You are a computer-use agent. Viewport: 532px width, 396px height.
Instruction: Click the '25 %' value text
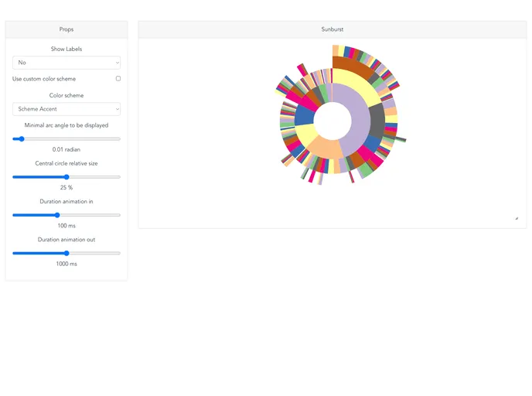tap(66, 187)
